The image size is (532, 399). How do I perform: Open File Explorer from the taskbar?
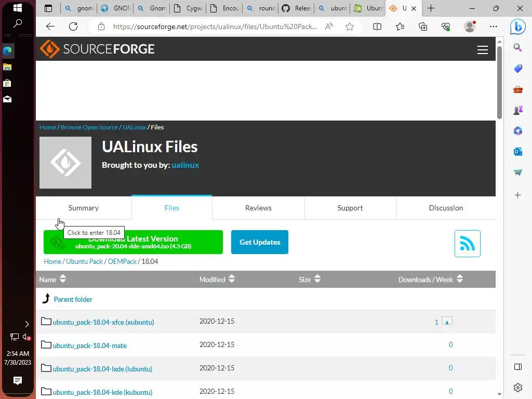pos(7,67)
